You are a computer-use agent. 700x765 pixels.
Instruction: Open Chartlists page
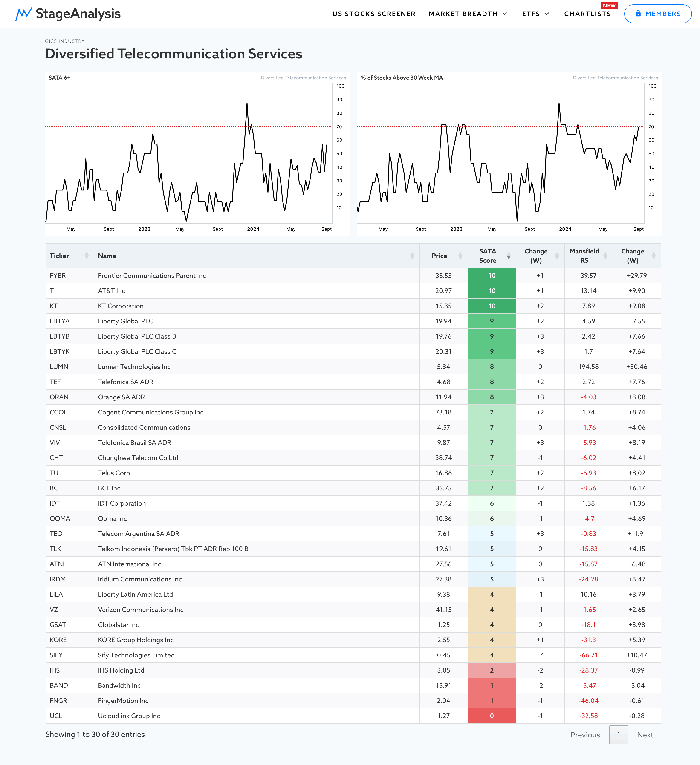point(587,14)
